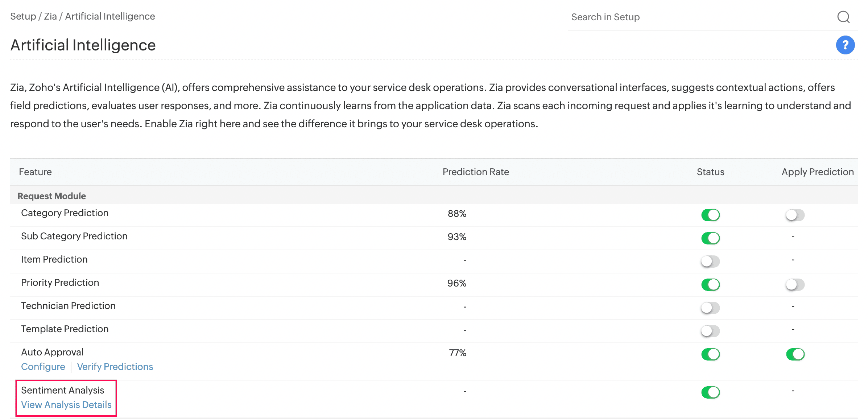Disable Priority Prediction status toggle
868x420 pixels.
coord(710,284)
